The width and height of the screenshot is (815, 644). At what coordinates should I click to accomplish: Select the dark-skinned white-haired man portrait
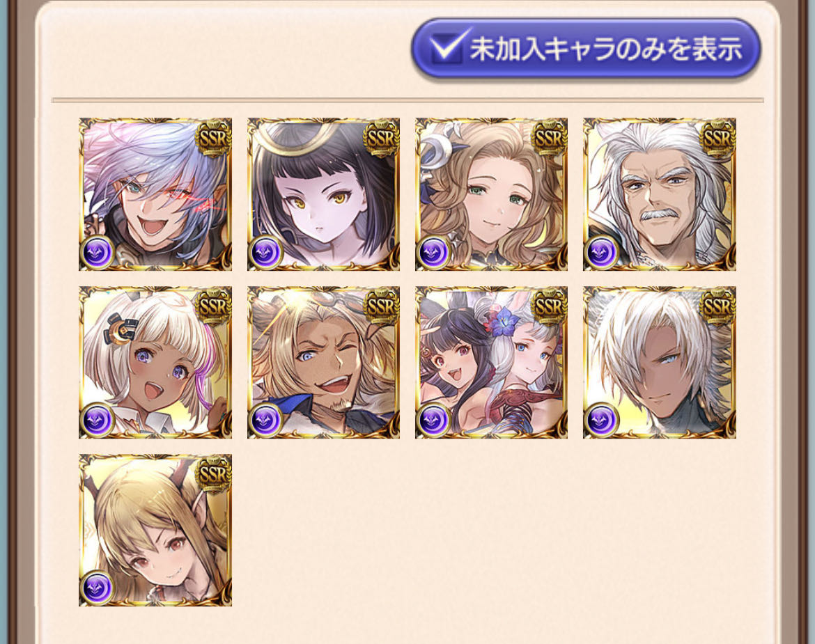pos(660,362)
